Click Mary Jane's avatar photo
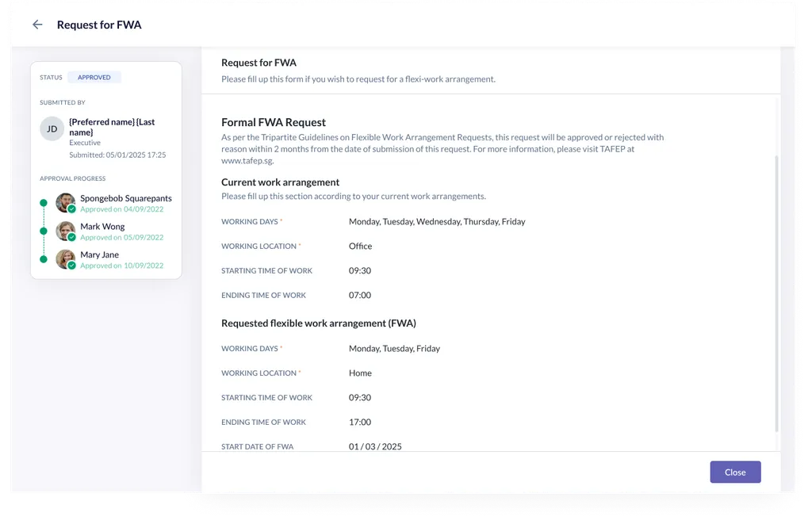The image size is (812, 524). click(x=65, y=259)
